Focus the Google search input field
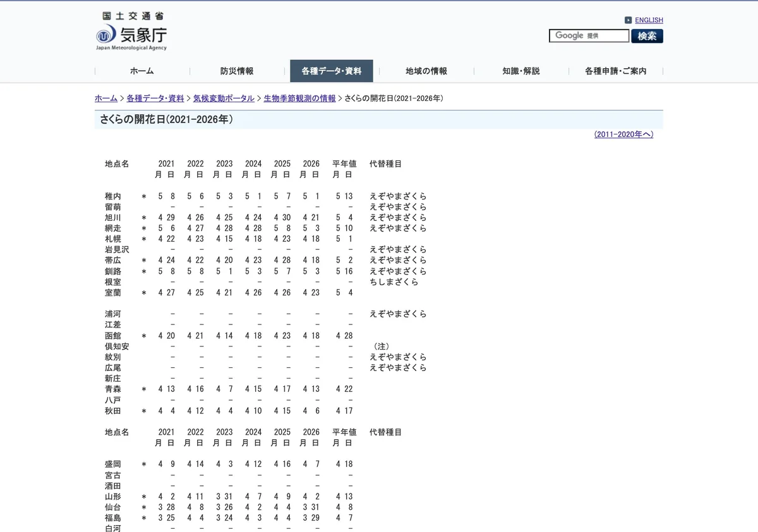 point(589,36)
